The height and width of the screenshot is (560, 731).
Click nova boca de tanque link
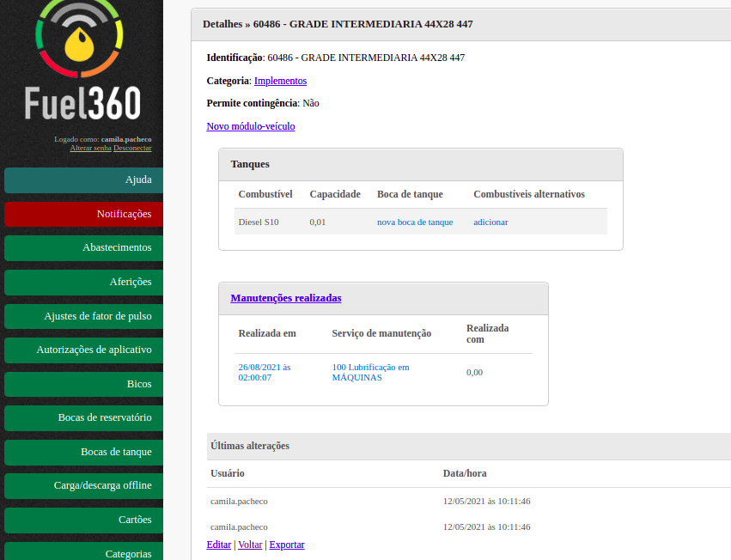point(415,222)
